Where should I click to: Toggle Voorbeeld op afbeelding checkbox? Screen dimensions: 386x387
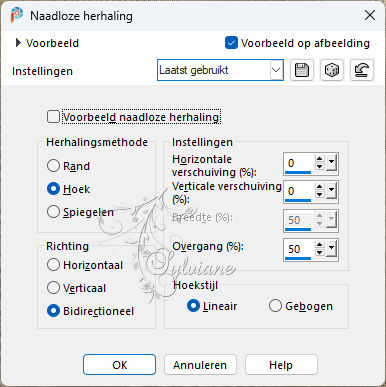point(231,43)
